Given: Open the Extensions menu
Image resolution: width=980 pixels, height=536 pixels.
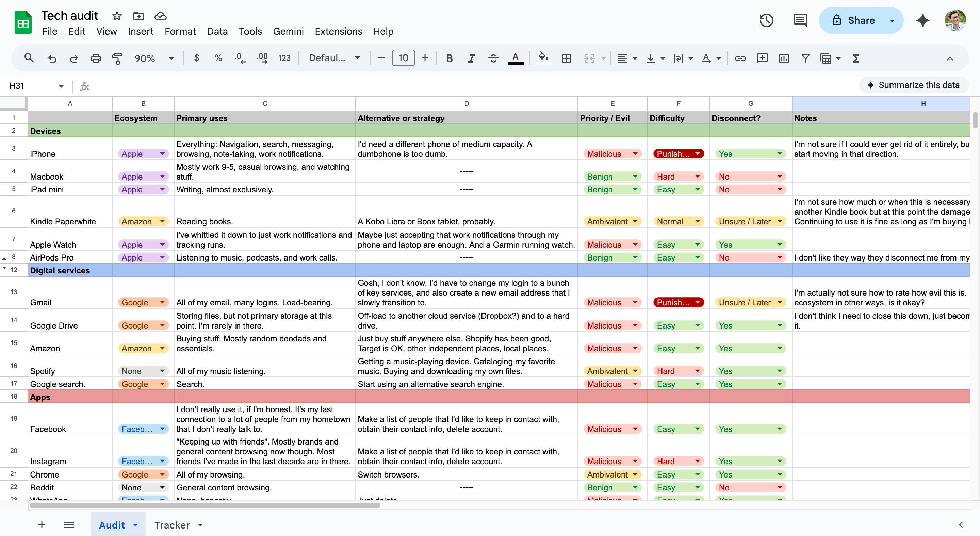Looking at the screenshot, I should [338, 32].
